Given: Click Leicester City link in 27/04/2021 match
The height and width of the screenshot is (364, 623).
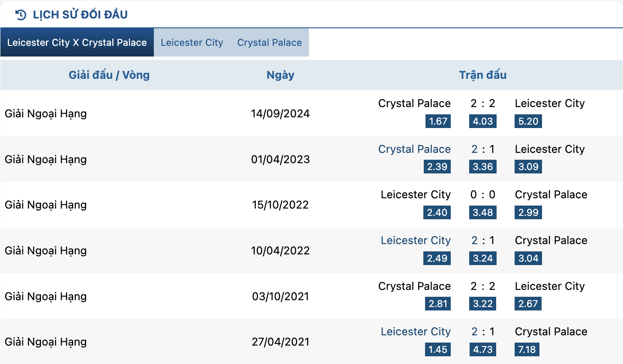Looking at the screenshot, I should 415,331.
